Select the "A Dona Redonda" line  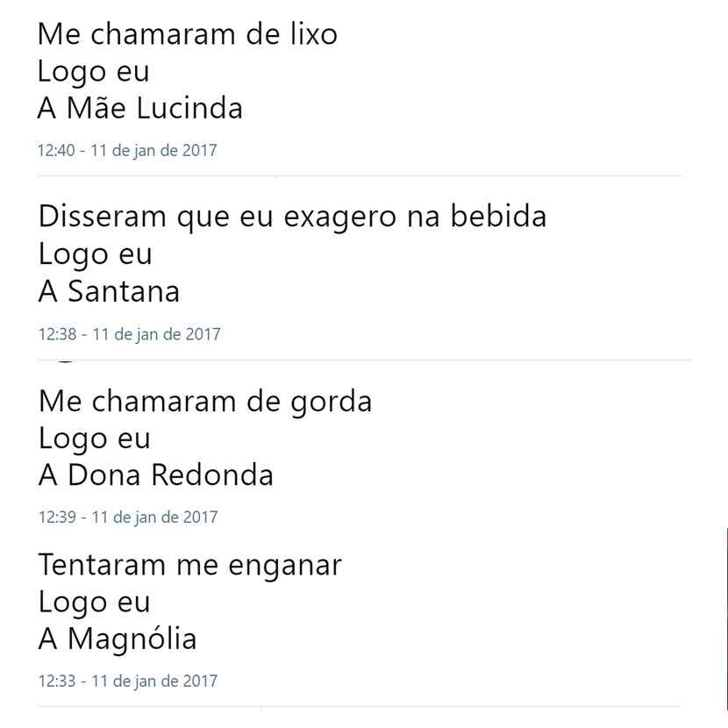[155, 475]
